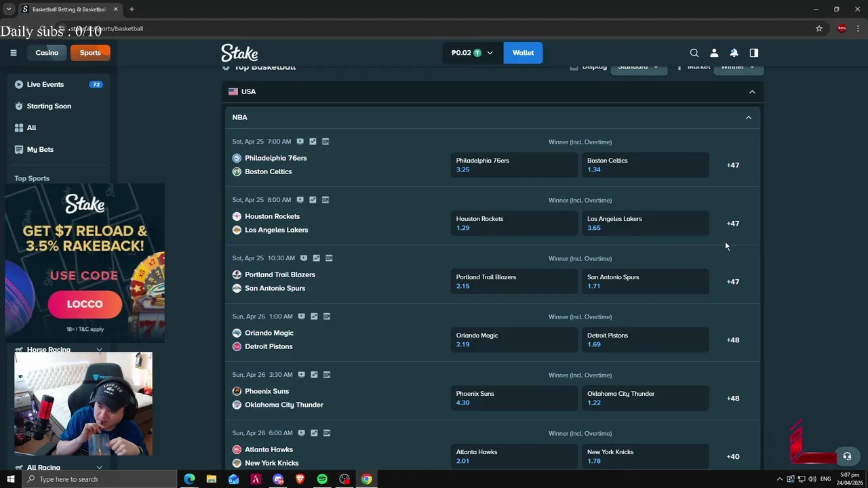
Task: Open same game multi icon for Magic vs Pistons
Action: (x=327, y=317)
